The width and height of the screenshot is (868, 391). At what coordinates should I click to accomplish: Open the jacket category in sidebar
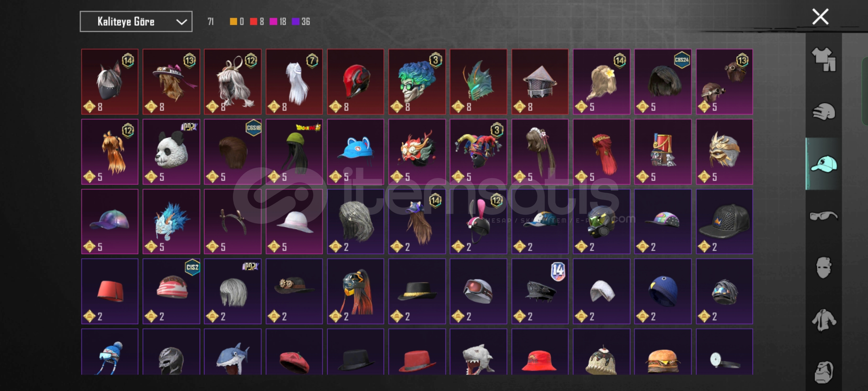[824, 320]
